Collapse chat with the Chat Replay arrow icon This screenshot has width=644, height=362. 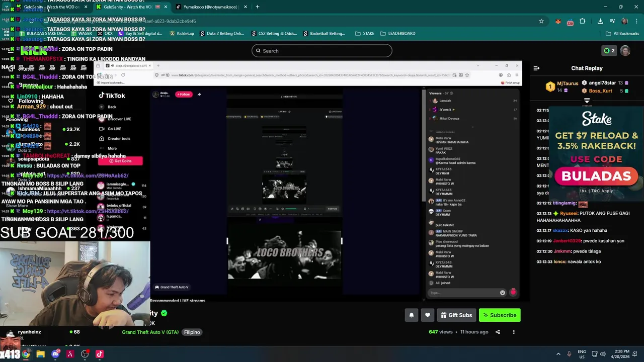[x=536, y=68]
